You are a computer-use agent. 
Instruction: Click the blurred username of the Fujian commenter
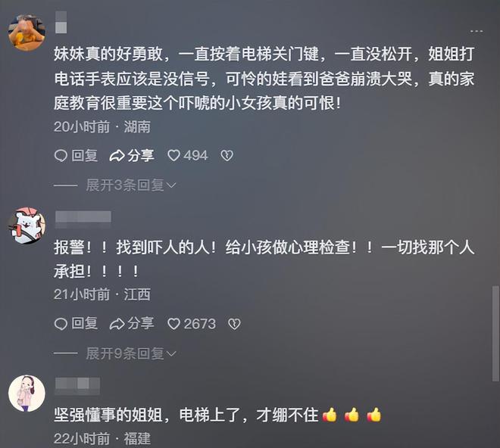pyautogui.click(x=77, y=386)
